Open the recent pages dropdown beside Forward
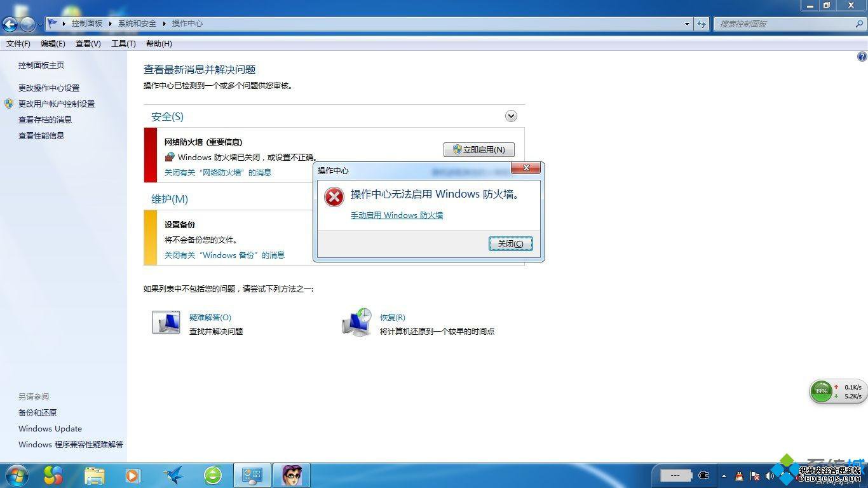 40,24
